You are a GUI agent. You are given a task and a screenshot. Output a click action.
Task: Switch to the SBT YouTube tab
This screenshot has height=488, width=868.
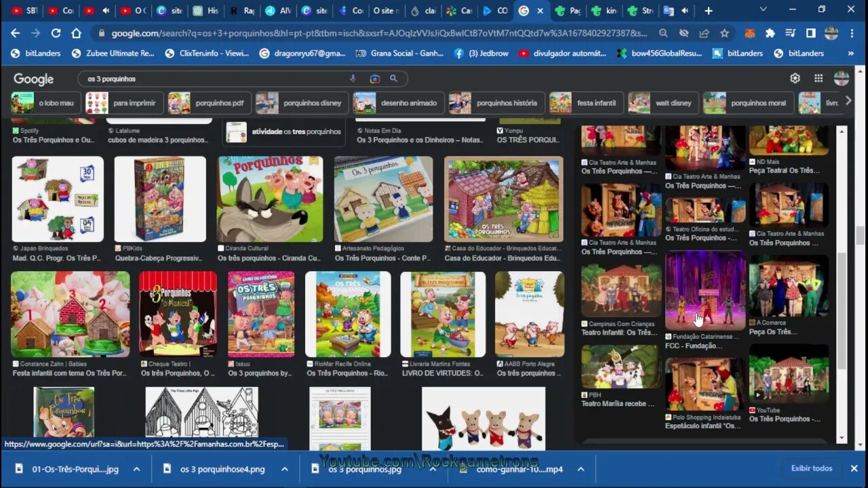click(x=24, y=10)
